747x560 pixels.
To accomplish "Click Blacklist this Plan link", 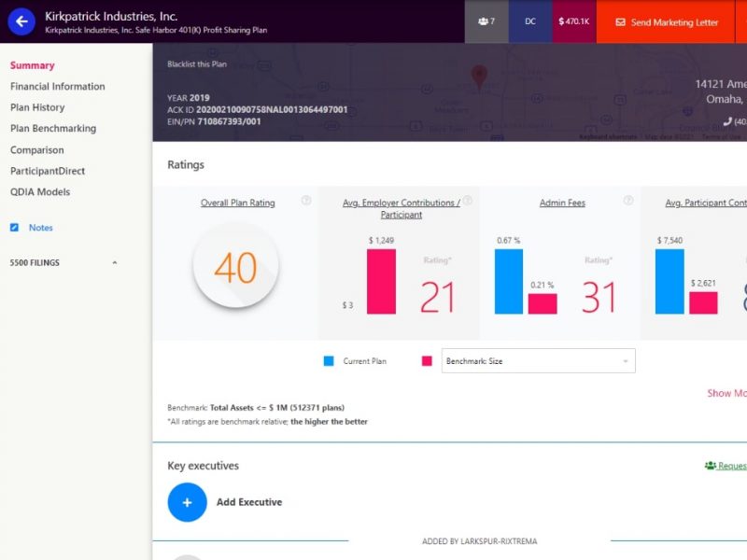I will click(x=197, y=64).
